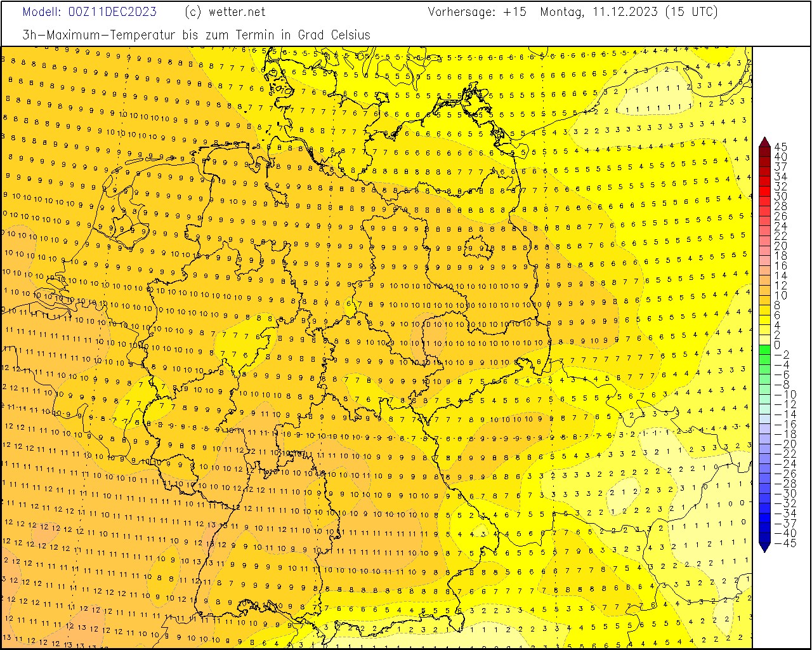Click the 3h-Maximum-Temperatur chart title
812x650 pixels.
tap(196, 35)
